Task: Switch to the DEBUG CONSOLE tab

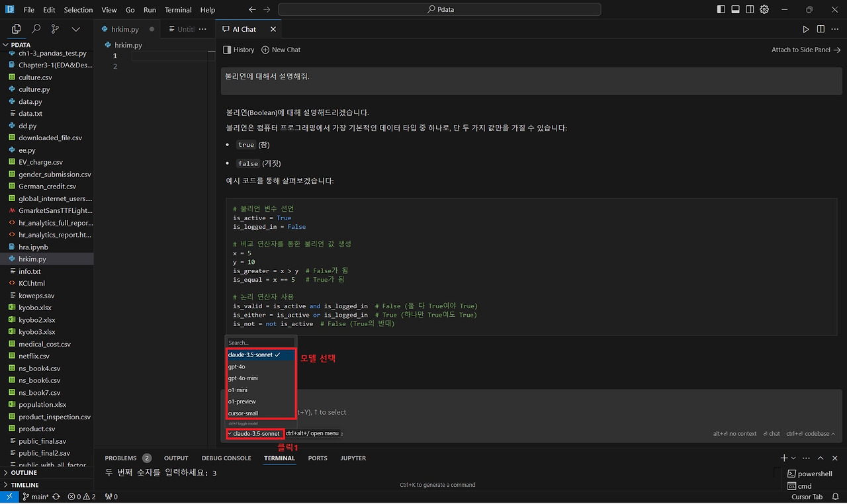Action: 226,458
